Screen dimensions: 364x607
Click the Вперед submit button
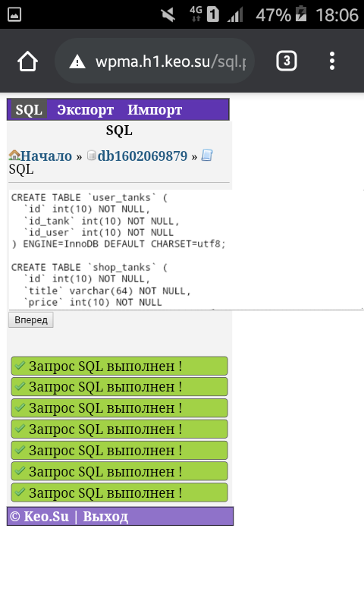31,320
